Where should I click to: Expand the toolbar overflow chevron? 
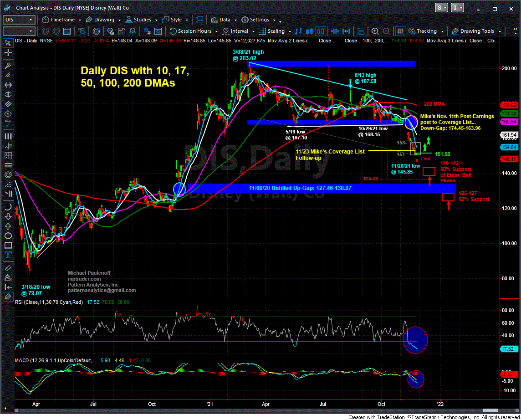point(516,31)
